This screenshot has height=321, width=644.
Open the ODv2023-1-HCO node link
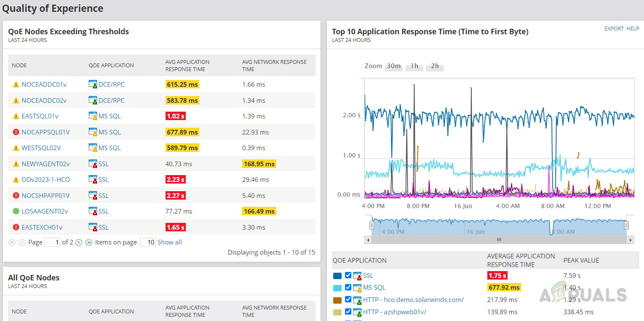coord(46,180)
